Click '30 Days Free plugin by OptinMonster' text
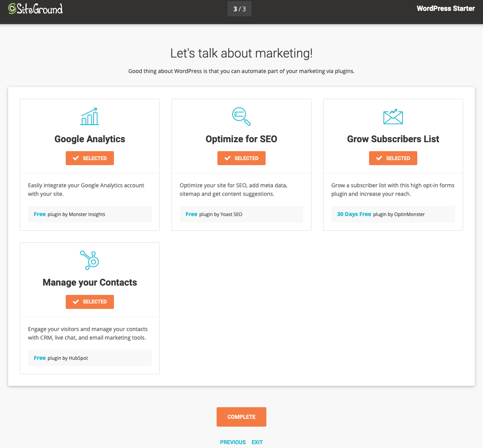This screenshot has height=448, width=483. [381, 214]
